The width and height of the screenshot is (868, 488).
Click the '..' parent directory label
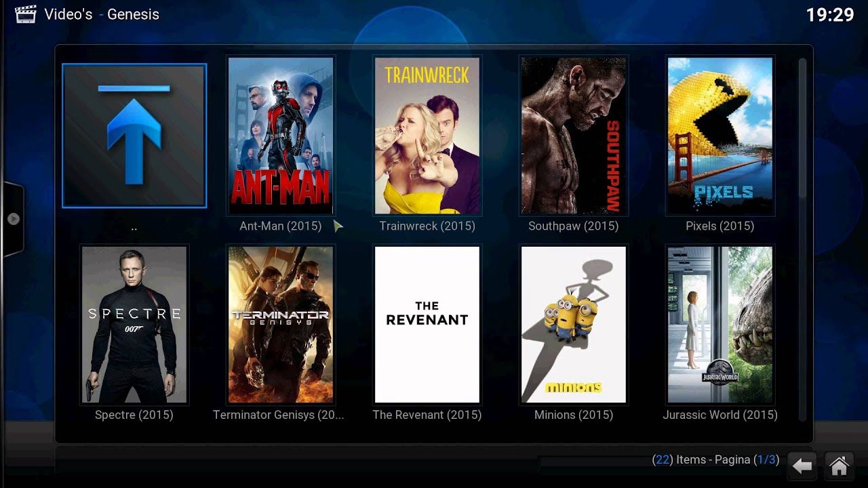pos(134,229)
